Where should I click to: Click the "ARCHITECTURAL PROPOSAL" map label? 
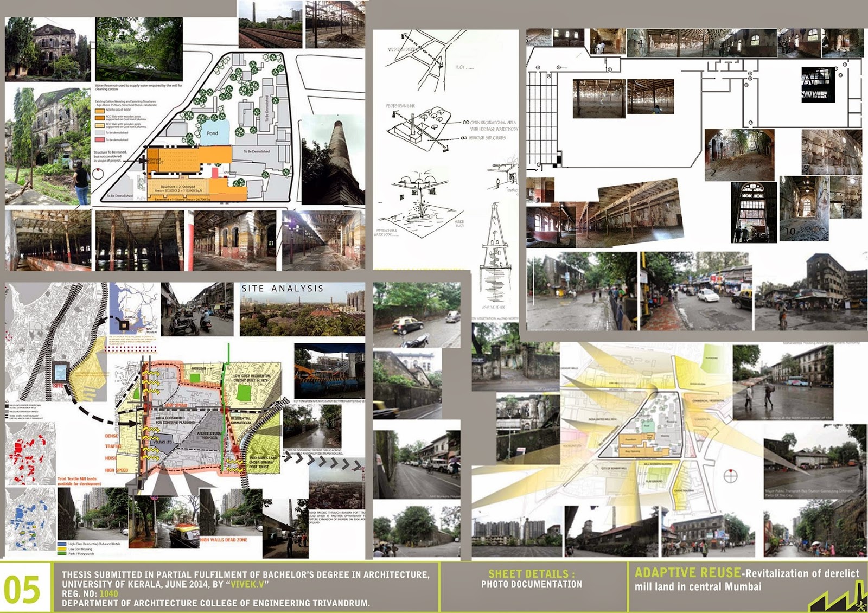[209, 436]
